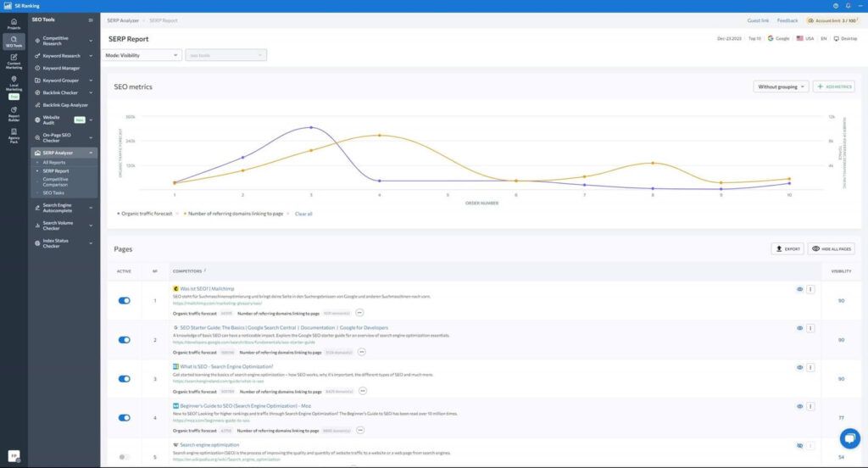Select SERP Report submenu item

56,171
